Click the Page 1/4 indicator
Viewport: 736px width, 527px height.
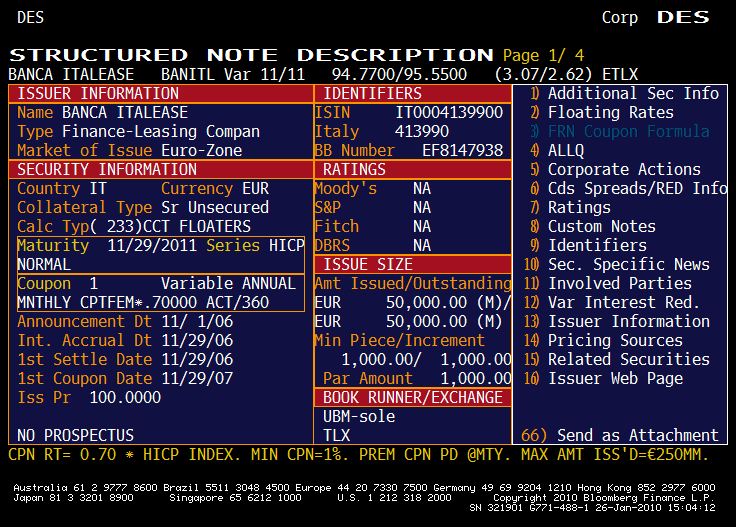tap(543, 55)
